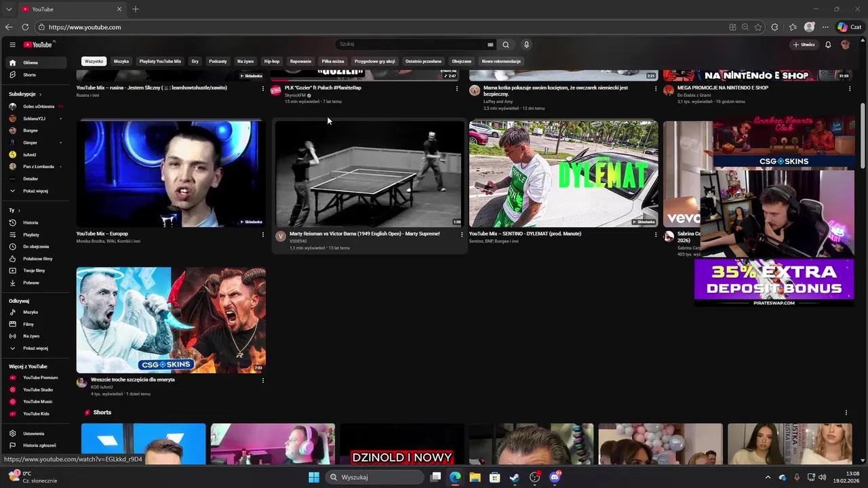The width and height of the screenshot is (868, 488).
Task: Select the Wszystko filter chip
Action: click(x=94, y=61)
